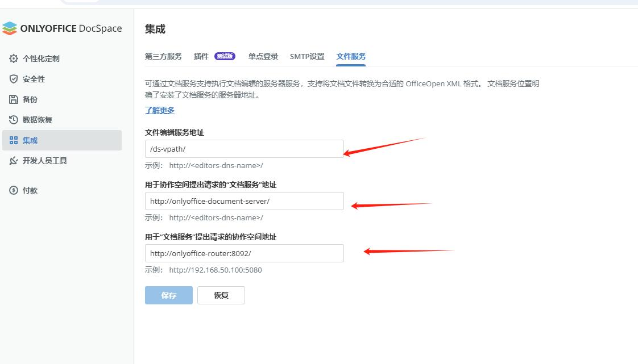Viewport: 638px width, 364px height.
Task: Click the 个性化定制 gear icon
Action: [x=14, y=58]
